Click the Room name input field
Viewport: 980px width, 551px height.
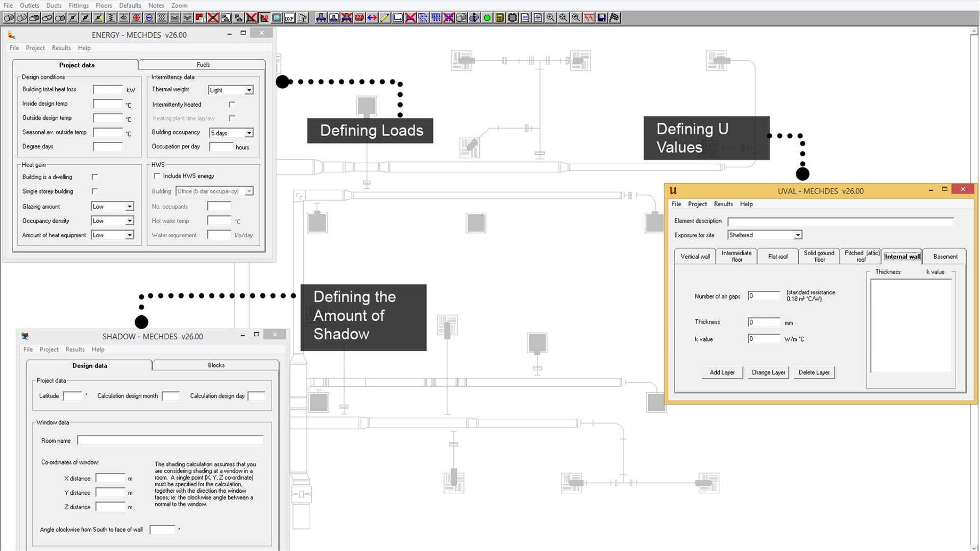(x=170, y=440)
